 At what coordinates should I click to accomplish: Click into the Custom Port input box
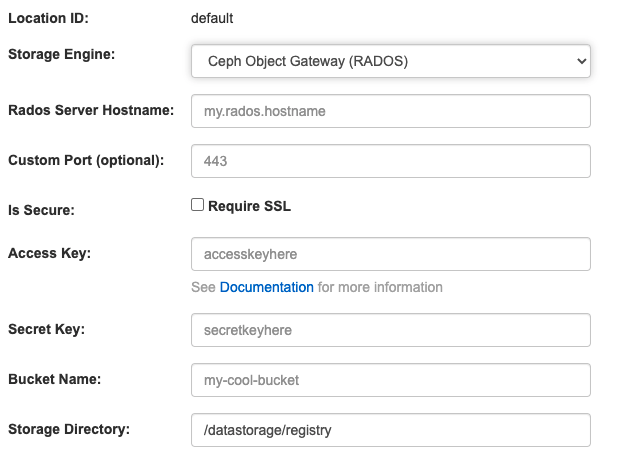coord(390,160)
